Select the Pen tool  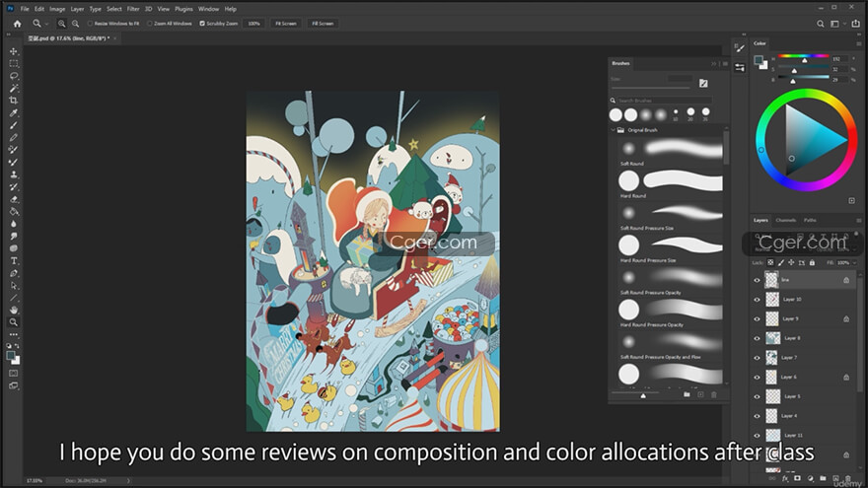13,273
